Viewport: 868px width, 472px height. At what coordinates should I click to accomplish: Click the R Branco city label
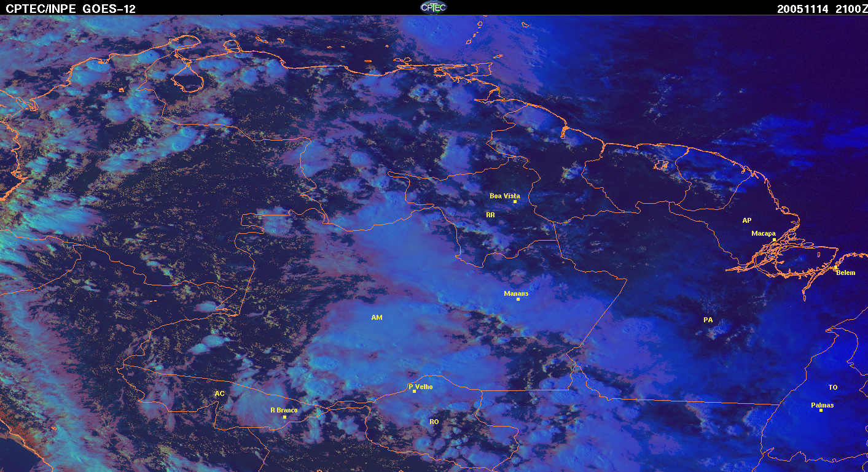284,410
